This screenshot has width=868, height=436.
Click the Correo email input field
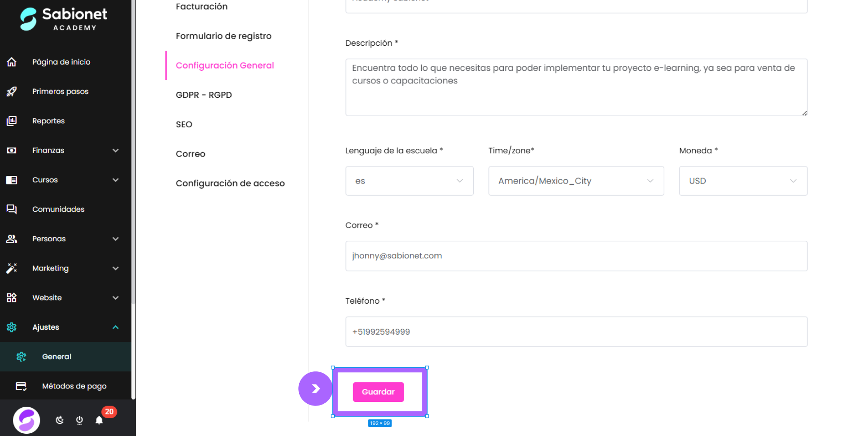tap(576, 256)
